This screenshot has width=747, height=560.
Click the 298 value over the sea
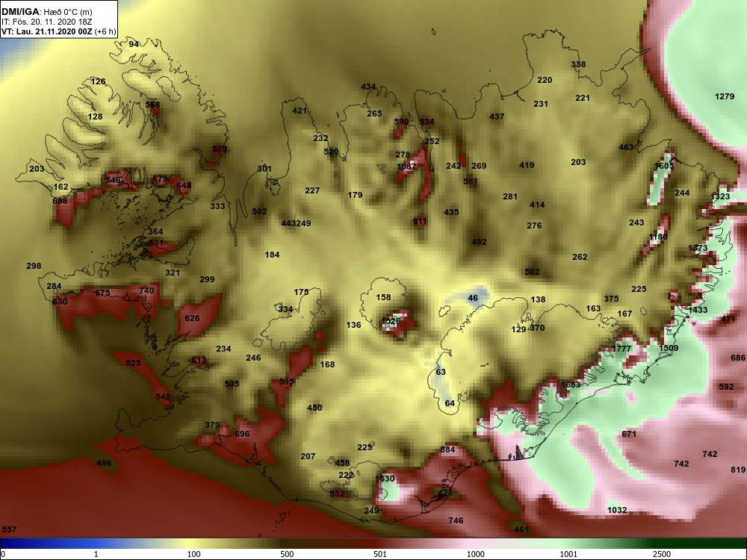pos(34,266)
